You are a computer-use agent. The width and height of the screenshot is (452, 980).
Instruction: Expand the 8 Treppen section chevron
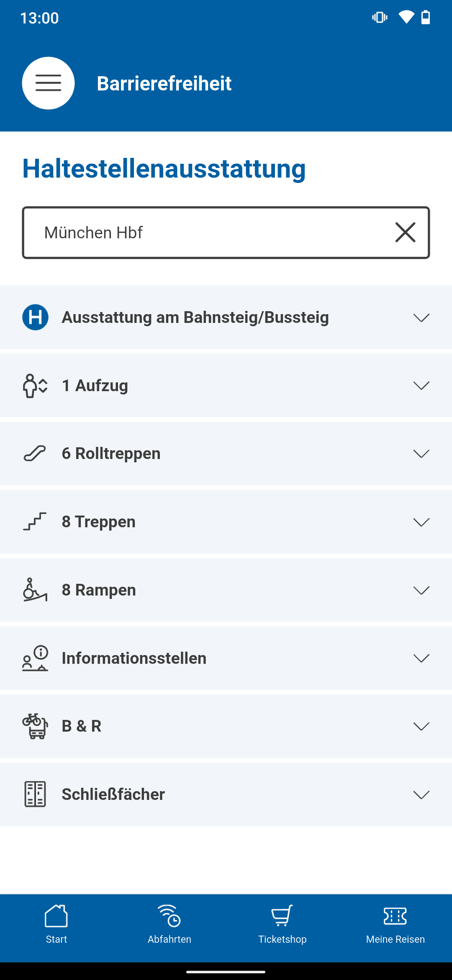click(x=421, y=522)
